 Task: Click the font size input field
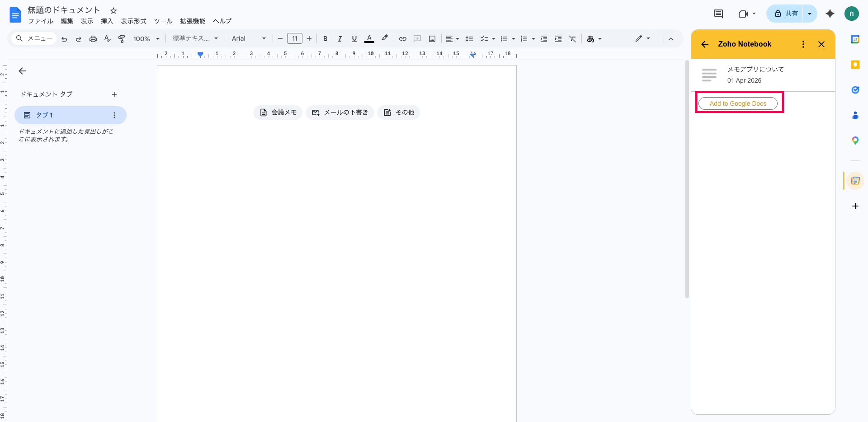[295, 39]
